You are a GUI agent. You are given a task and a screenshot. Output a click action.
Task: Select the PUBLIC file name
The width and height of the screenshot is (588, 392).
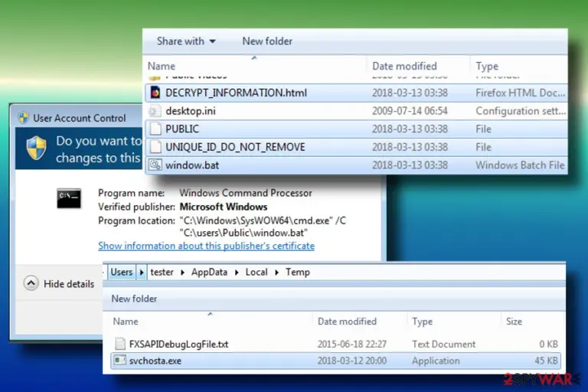[x=182, y=129]
